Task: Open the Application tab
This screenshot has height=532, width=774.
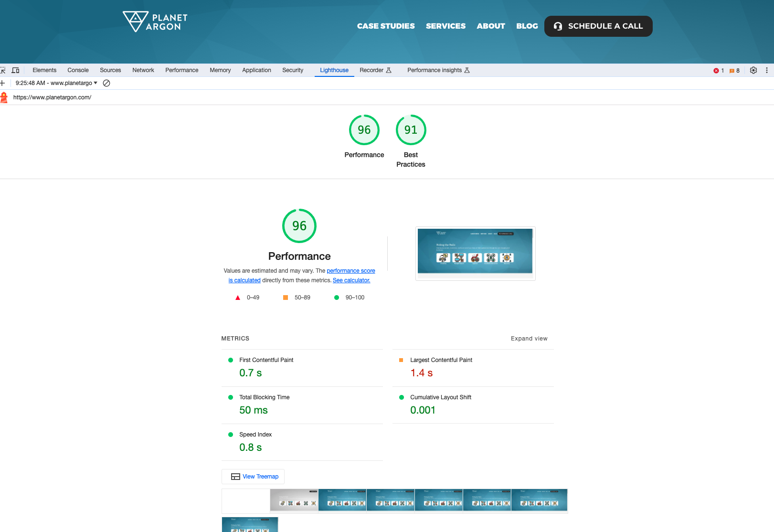Action: click(257, 70)
